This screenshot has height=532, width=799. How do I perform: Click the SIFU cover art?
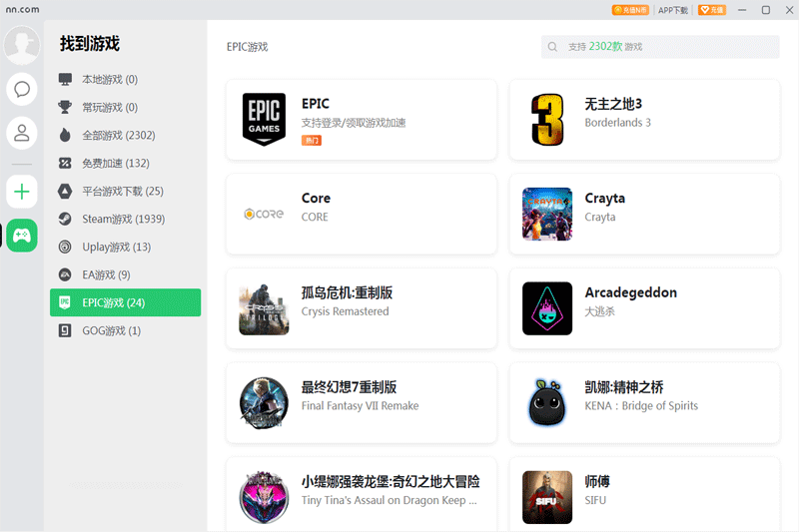pyautogui.click(x=547, y=497)
